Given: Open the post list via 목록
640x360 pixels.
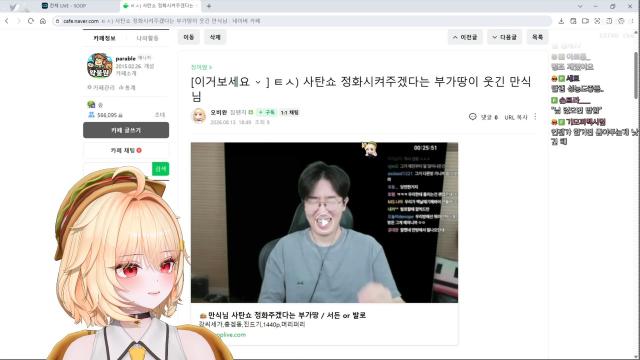Looking at the screenshot, I should [538, 37].
